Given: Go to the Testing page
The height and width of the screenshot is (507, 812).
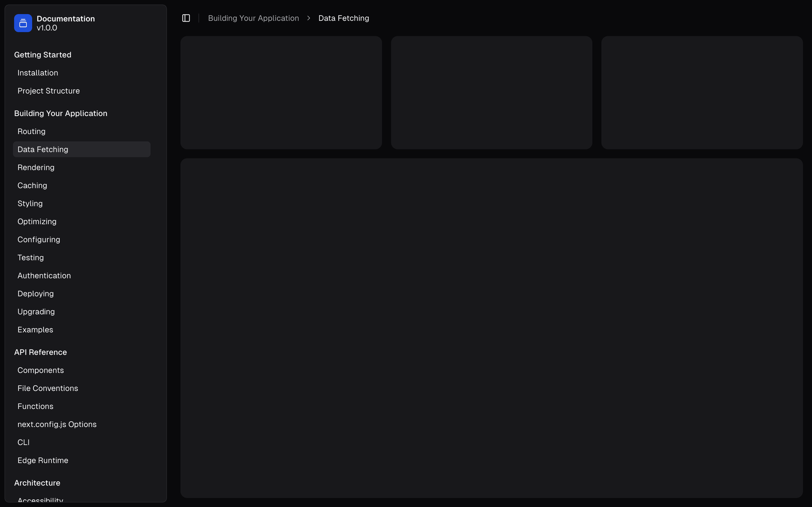Looking at the screenshot, I should (30, 257).
